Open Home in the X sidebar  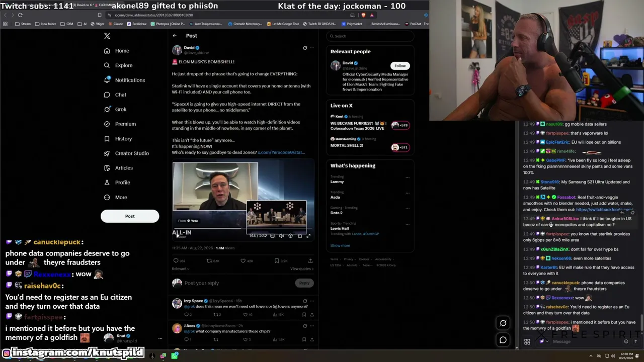tap(117, 51)
